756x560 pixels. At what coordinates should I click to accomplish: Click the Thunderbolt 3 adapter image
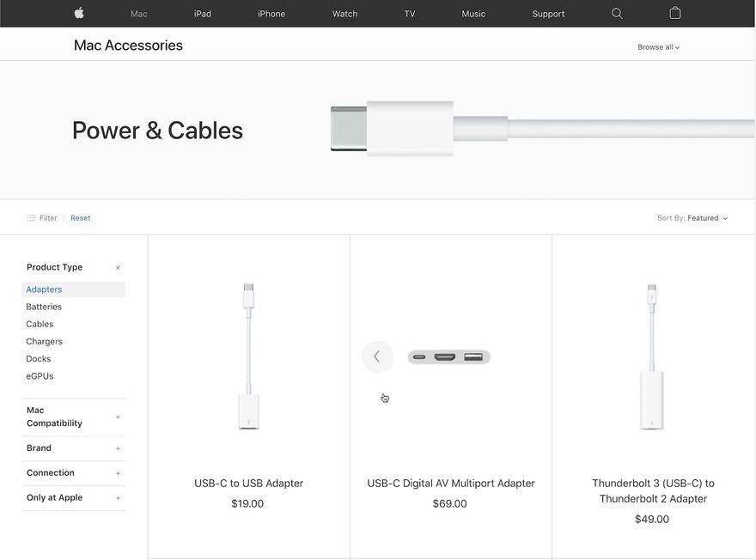[652, 356]
